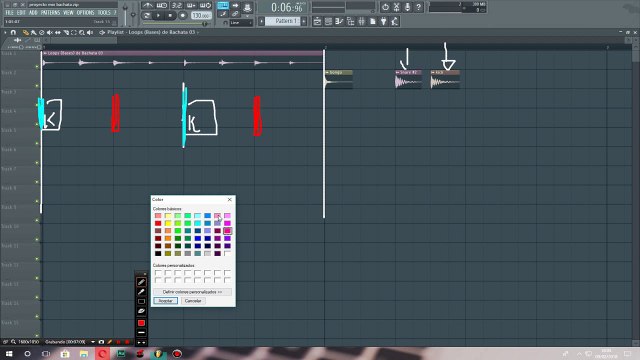Select the playlist mute tool

pyautogui.click(x=50, y=32)
